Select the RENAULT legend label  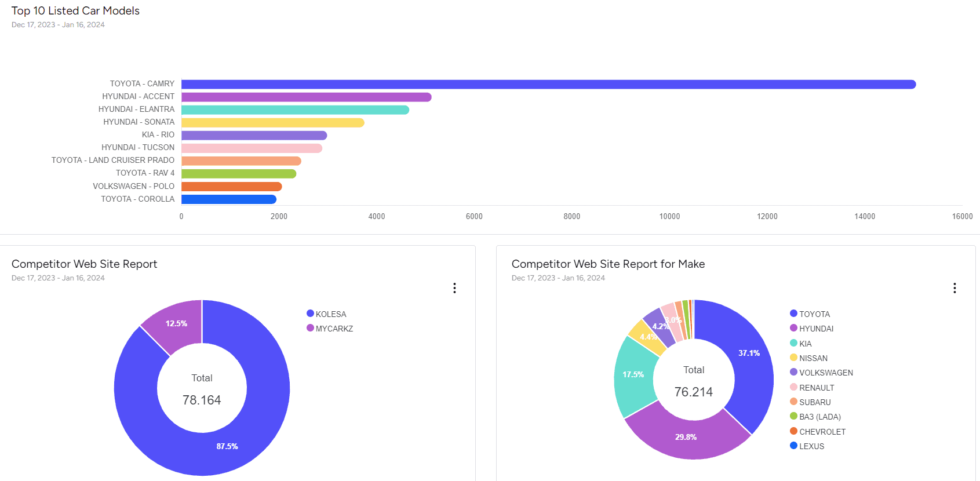817,388
